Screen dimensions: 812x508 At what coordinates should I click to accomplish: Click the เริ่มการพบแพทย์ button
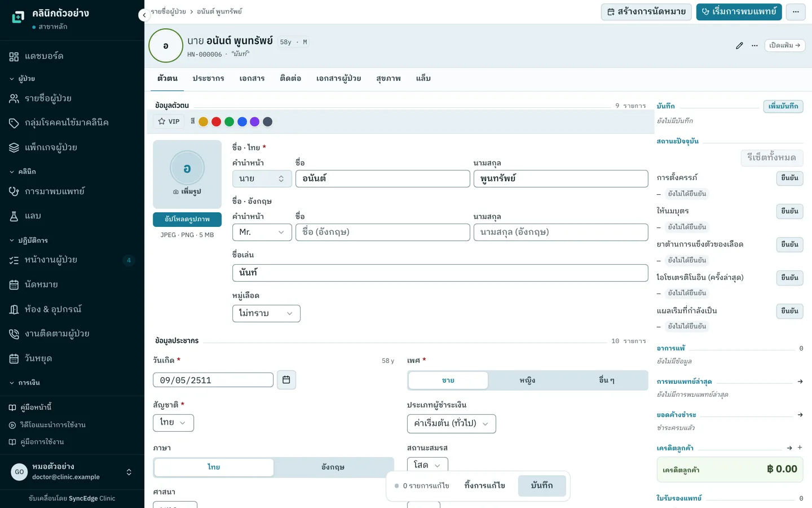(739, 12)
